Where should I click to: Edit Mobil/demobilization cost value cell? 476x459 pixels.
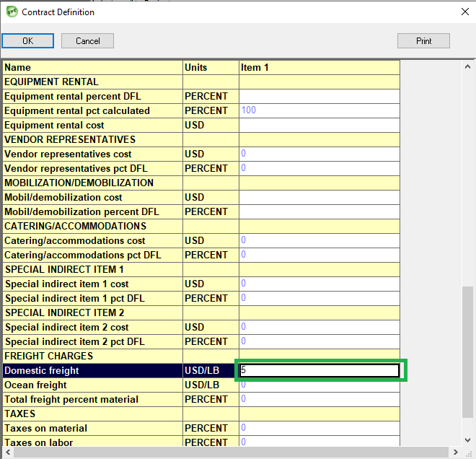click(x=319, y=197)
